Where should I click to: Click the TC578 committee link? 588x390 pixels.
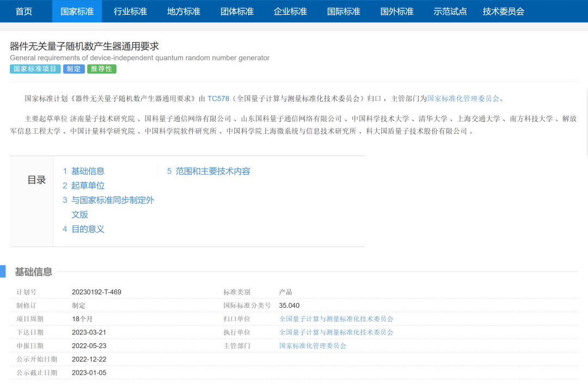click(218, 98)
